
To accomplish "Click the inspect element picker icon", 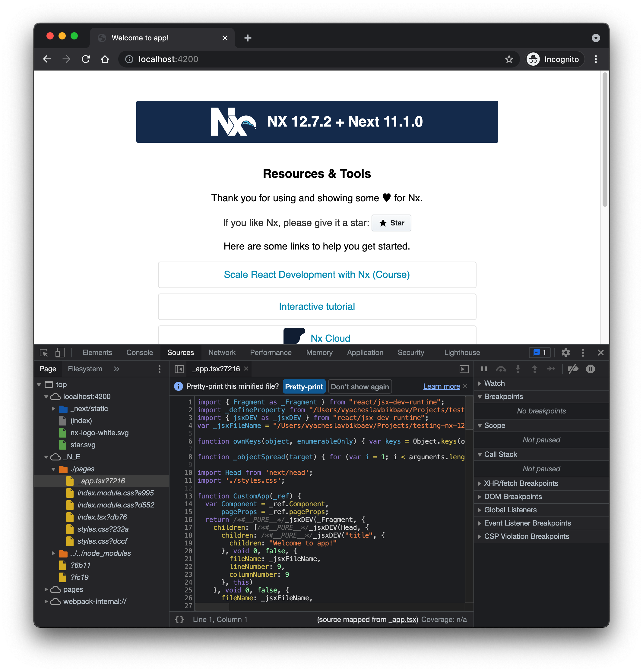I will (44, 353).
